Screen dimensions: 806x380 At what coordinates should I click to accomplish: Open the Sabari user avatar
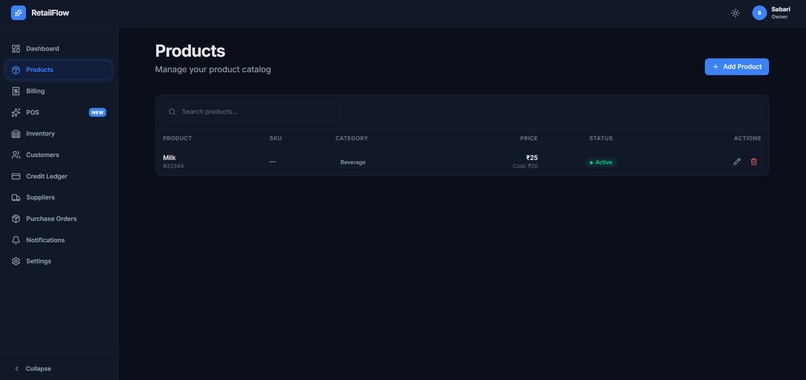tap(759, 13)
